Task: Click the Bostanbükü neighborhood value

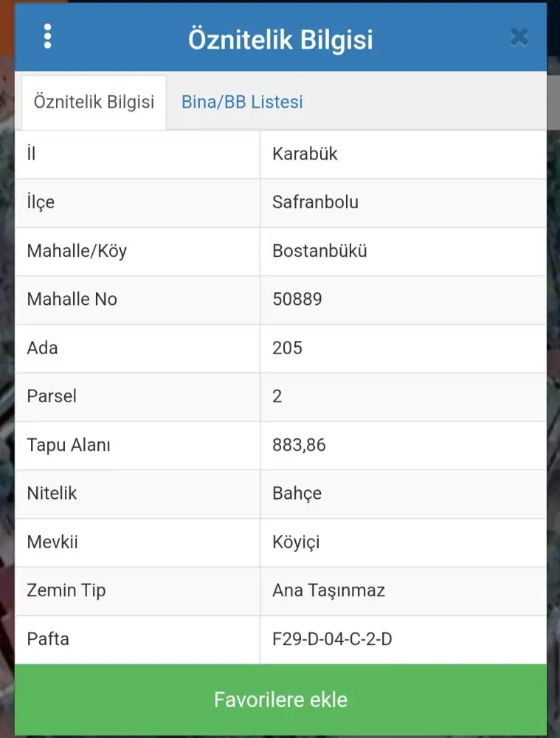Action: [x=319, y=251]
